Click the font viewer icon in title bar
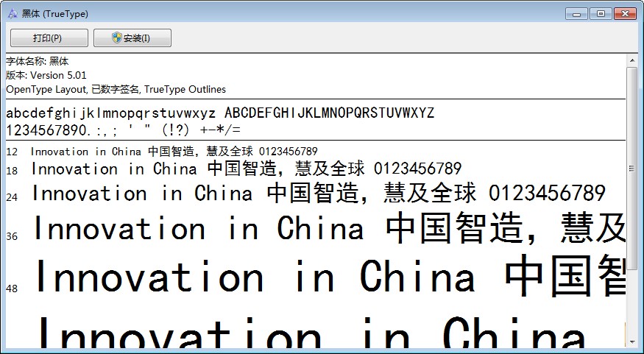 [x=12, y=13]
